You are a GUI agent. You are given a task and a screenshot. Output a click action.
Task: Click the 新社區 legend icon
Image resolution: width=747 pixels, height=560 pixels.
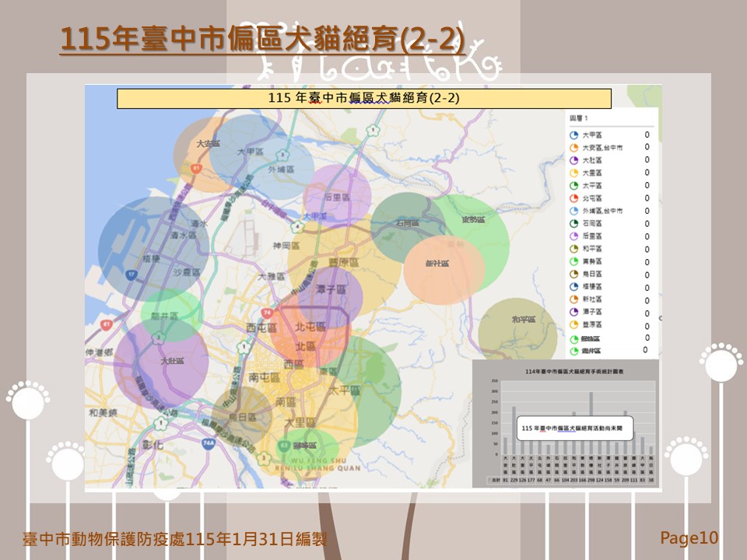(x=573, y=299)
